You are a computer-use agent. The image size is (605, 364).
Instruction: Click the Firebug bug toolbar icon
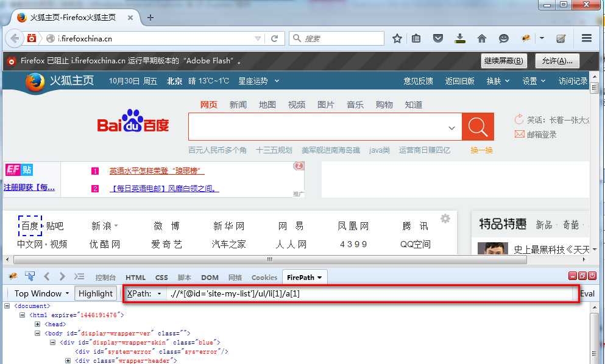pos(526,38)
